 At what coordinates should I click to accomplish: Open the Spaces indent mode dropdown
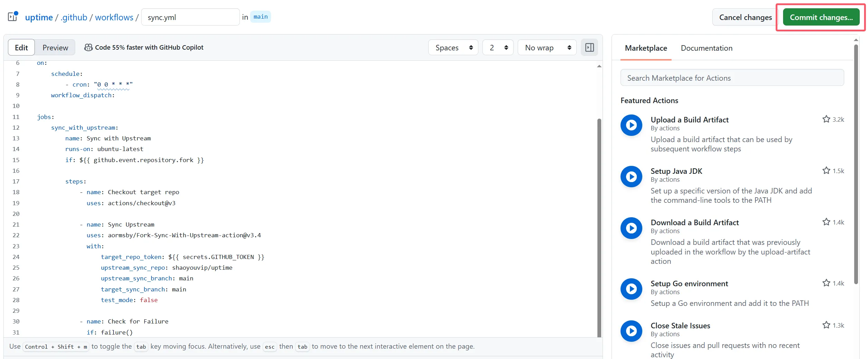click(x=453, y=48)
